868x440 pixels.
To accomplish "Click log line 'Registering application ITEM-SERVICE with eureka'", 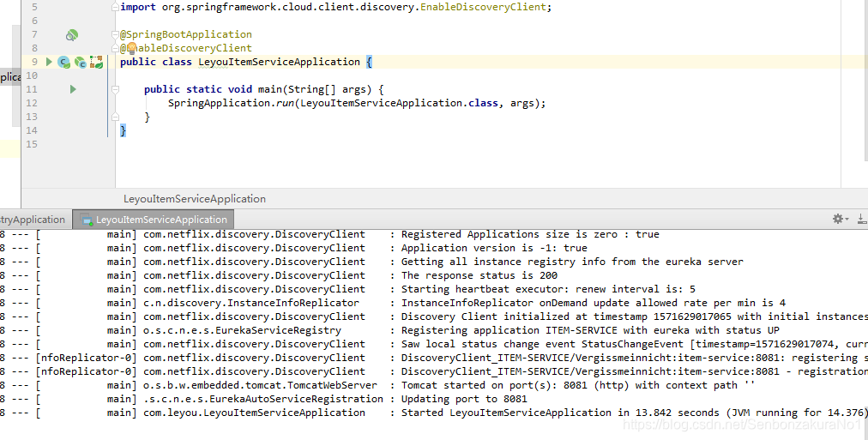I will 590,330.
